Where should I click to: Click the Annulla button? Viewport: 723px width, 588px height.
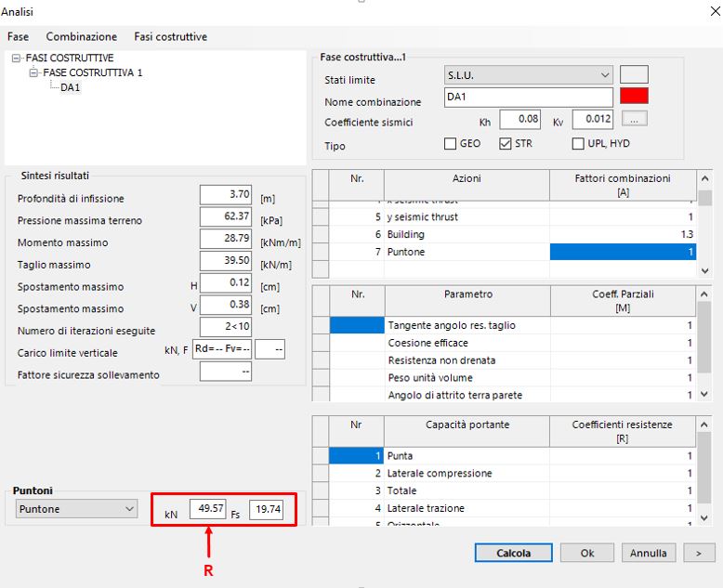[x=648, y=553]
